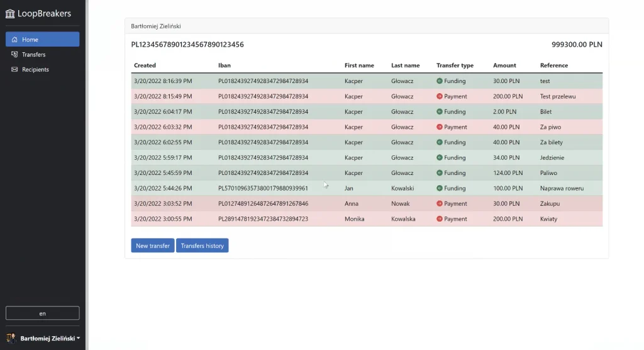Click the Transfers icon in sidebar

click(14, 54)
